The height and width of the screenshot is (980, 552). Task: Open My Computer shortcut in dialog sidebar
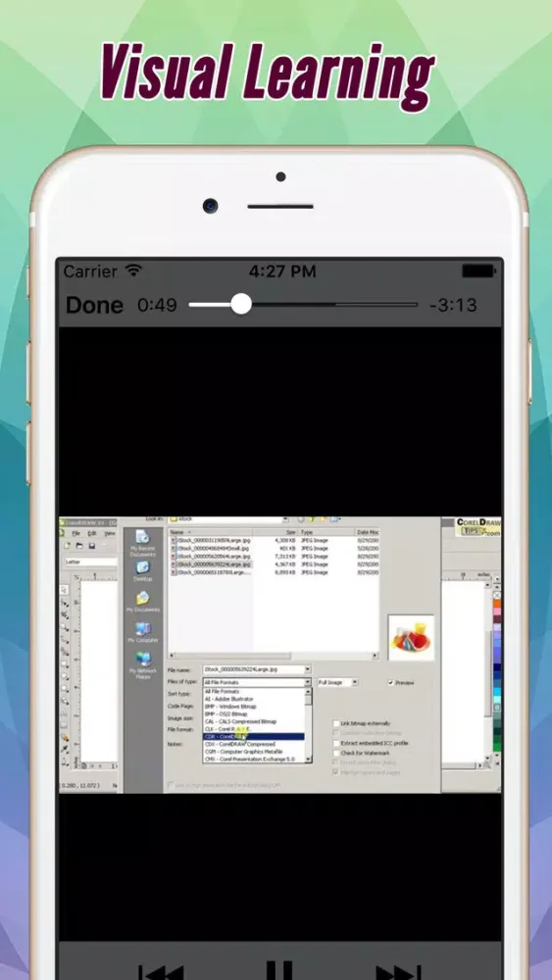143,632
